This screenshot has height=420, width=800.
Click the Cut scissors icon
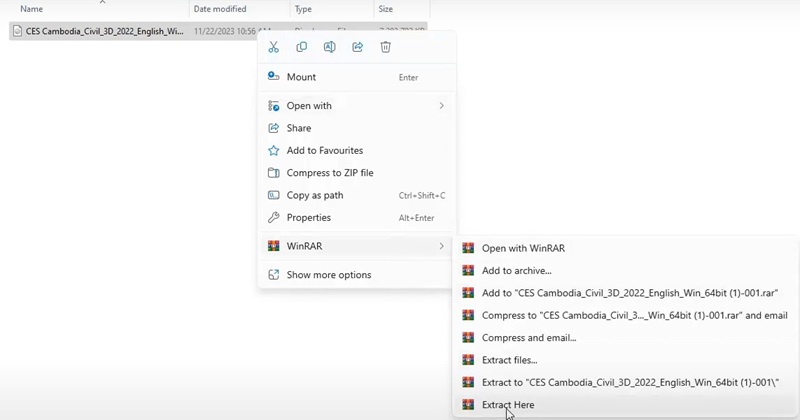(x=273, y=47)
